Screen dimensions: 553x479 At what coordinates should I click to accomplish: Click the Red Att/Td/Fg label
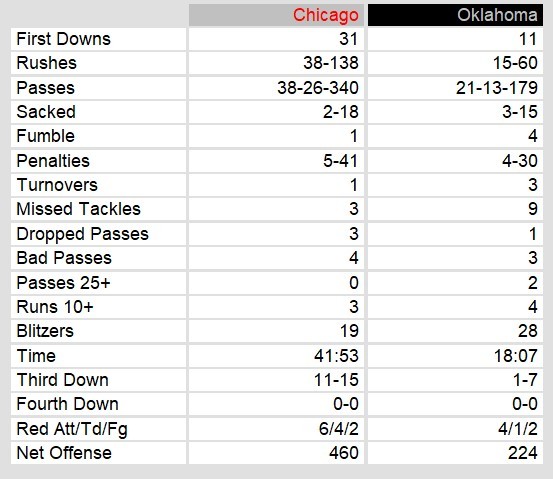(72, 429)
